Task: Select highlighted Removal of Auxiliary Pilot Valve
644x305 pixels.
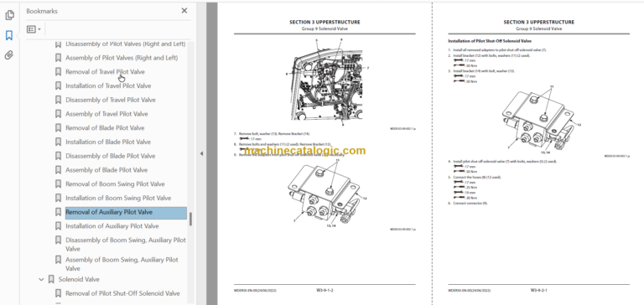Action: point(126,212)
